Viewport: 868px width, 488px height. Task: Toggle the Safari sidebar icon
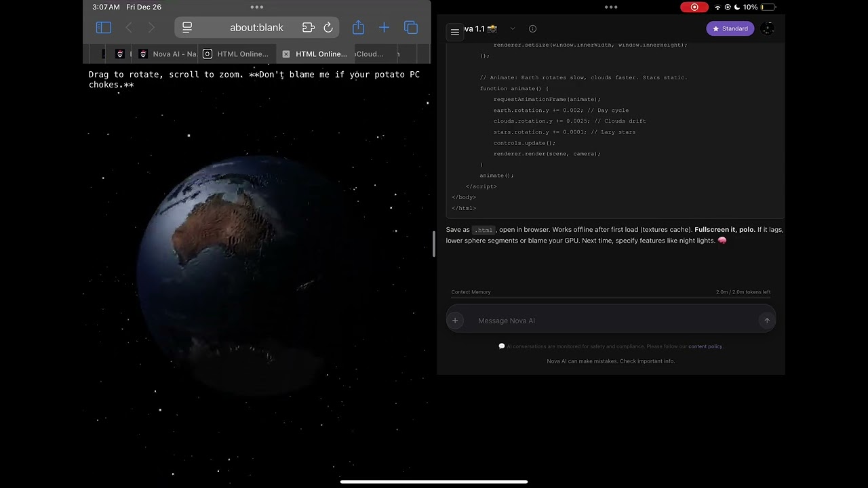[x=104, y=28]
